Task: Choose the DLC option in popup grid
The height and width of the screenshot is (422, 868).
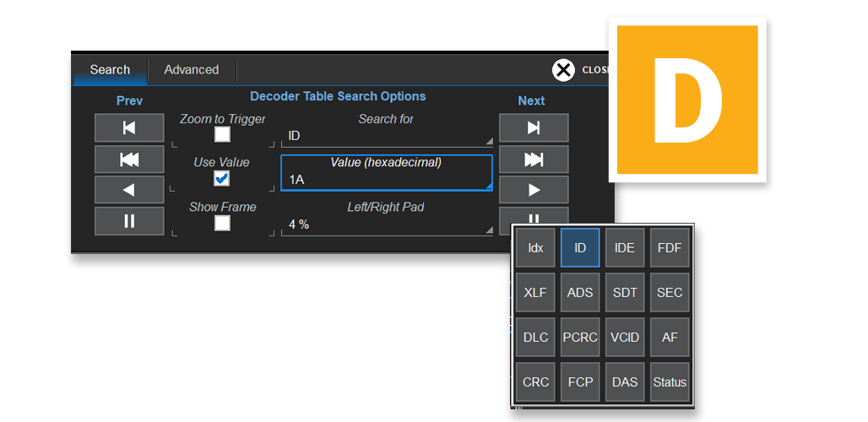Action: [535, 338]
